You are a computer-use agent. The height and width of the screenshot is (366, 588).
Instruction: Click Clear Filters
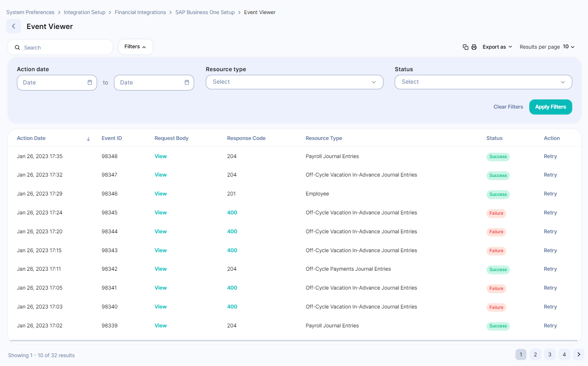point(508,107)
